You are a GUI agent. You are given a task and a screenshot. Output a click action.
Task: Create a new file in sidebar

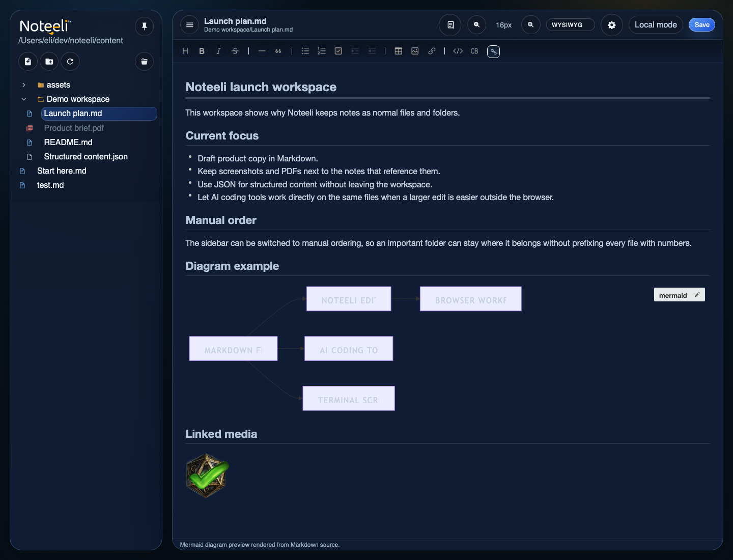[28, 62]
